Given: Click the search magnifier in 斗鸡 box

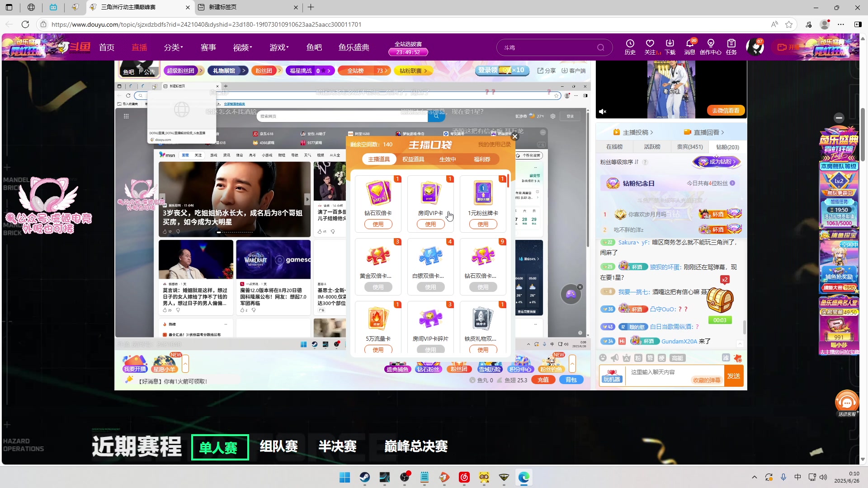Looking at the screenshot, I should pos(600,47).
